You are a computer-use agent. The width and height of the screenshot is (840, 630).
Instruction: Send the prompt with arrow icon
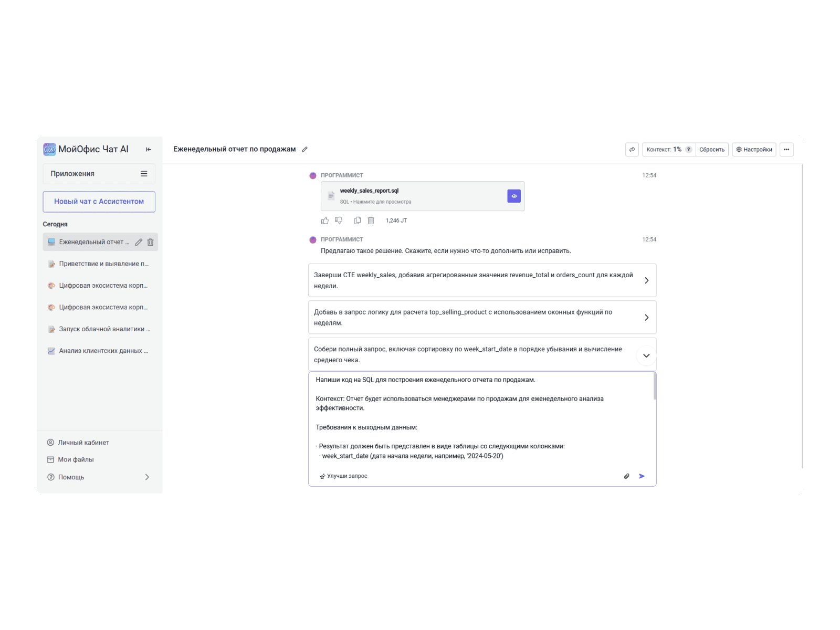tap(642, 476)
